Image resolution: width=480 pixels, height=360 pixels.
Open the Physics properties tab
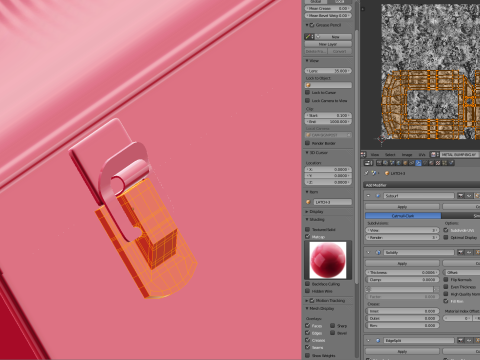(x=451, y=163)
